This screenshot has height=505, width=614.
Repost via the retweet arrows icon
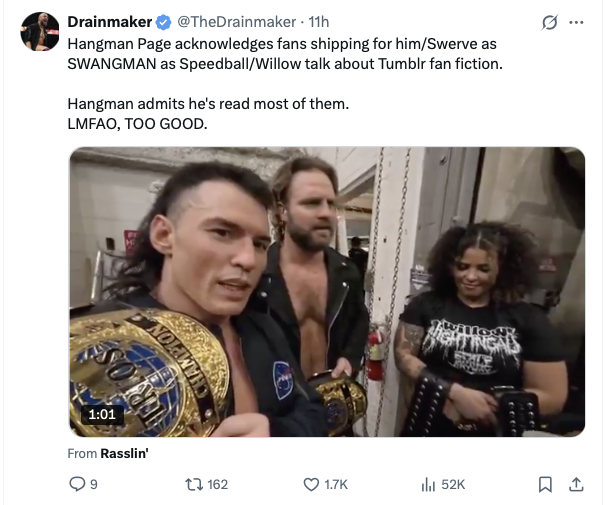pyautogui.click(x=194, y=485)
